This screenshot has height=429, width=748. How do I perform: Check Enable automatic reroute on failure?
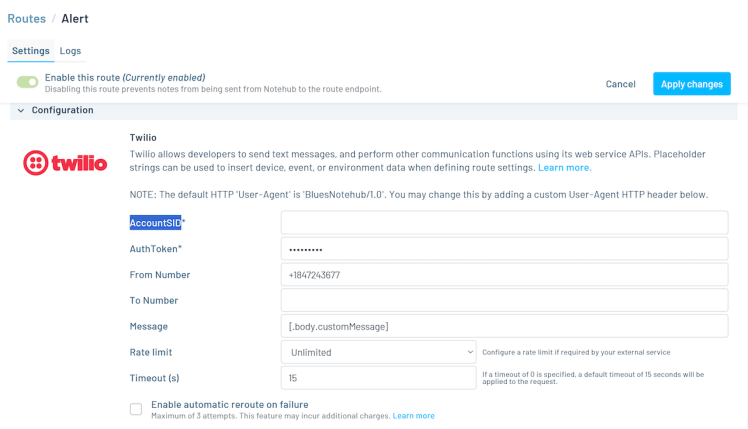[136, 409]
